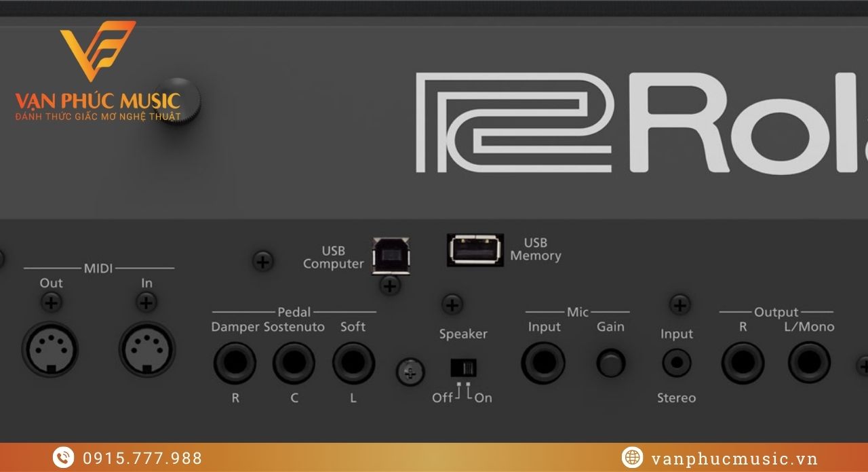
Task: Click the "R" label under Output
Action: click(x=743, y=327)
